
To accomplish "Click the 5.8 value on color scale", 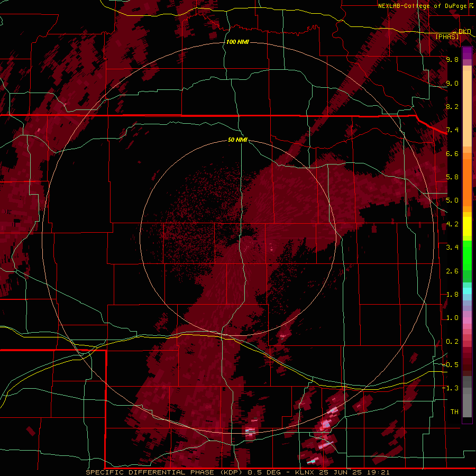I will (452, 177).
